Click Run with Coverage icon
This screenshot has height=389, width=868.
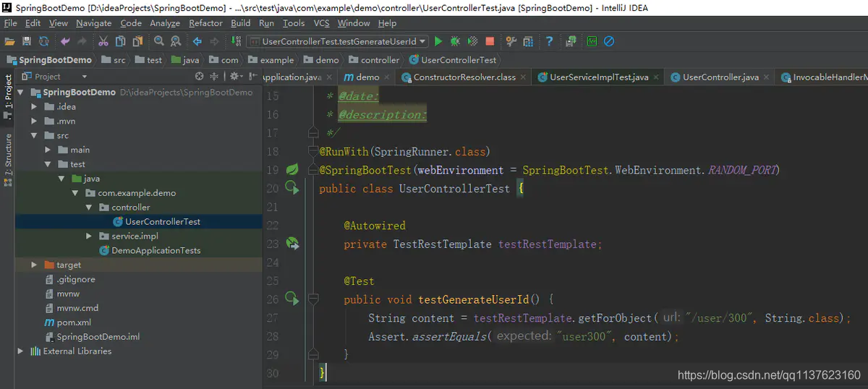tap(472, 42)
